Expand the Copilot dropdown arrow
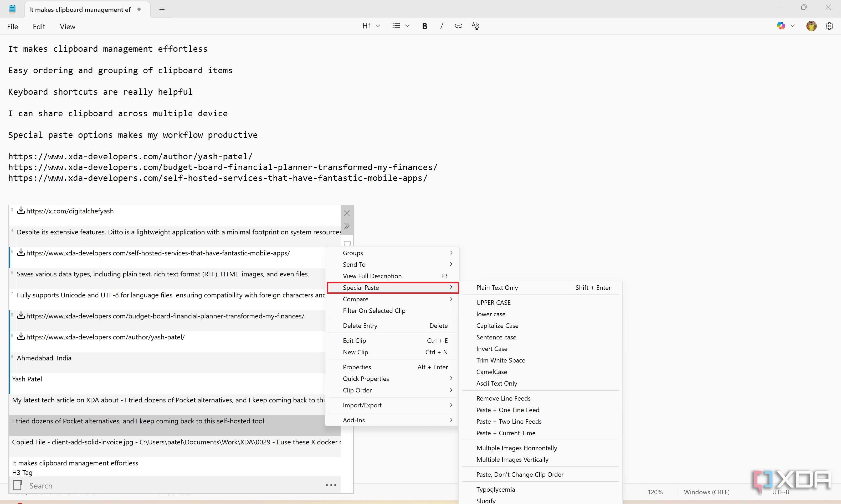Screen dimensions: 841x504 [792, 26]
